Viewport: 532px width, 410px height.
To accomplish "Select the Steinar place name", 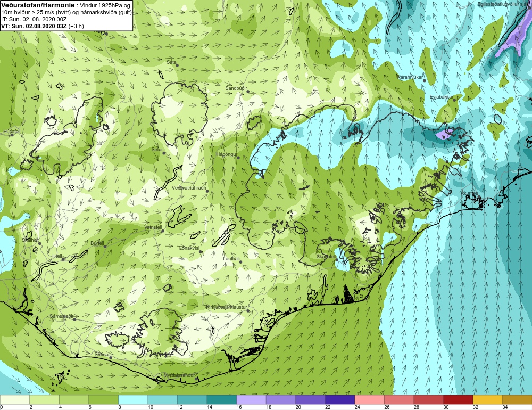I will [x=102, y=355].
